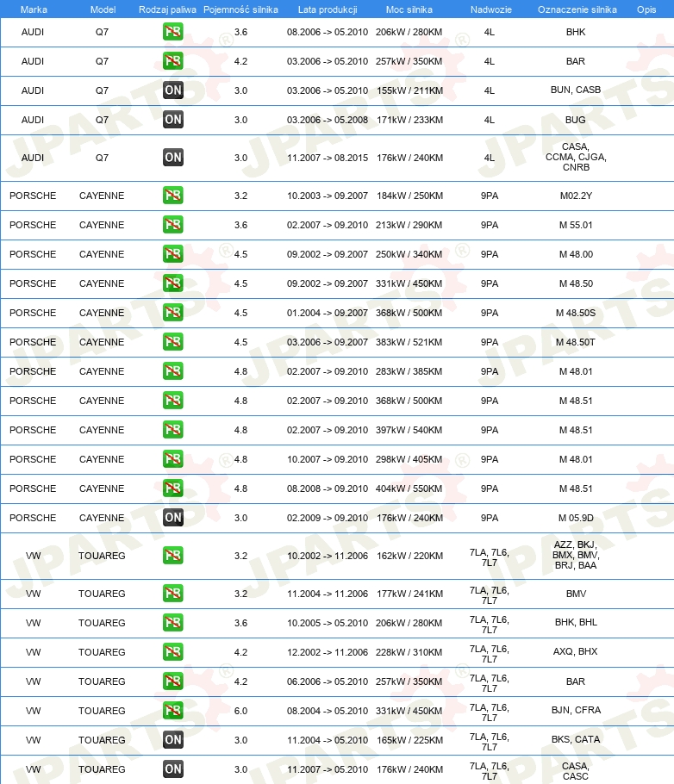Click petrol icon in Cayenne 298kW / 405KM row
Screen dimensions: 674x784
point(172,459)
